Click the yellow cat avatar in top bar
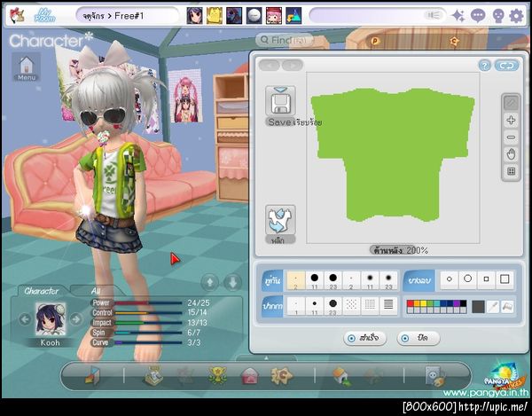This screenshot has height=416, width=532. pyautogui.click(x=215, y=16)
